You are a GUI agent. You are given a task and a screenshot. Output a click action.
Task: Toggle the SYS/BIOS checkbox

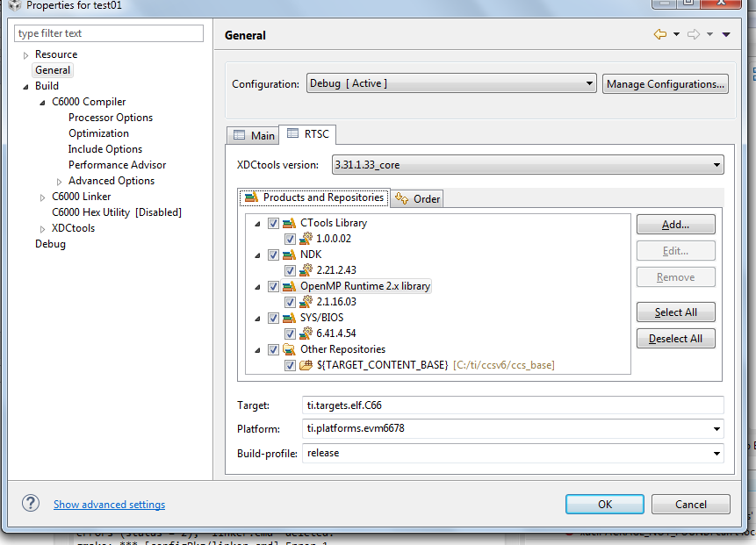point(273,318)
